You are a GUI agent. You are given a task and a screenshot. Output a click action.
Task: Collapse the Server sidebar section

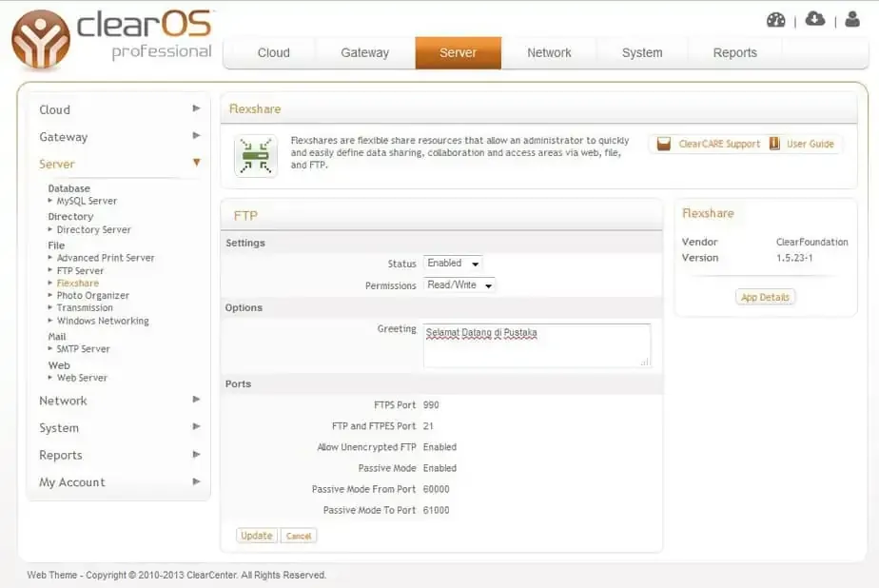[x=196, y=164]
